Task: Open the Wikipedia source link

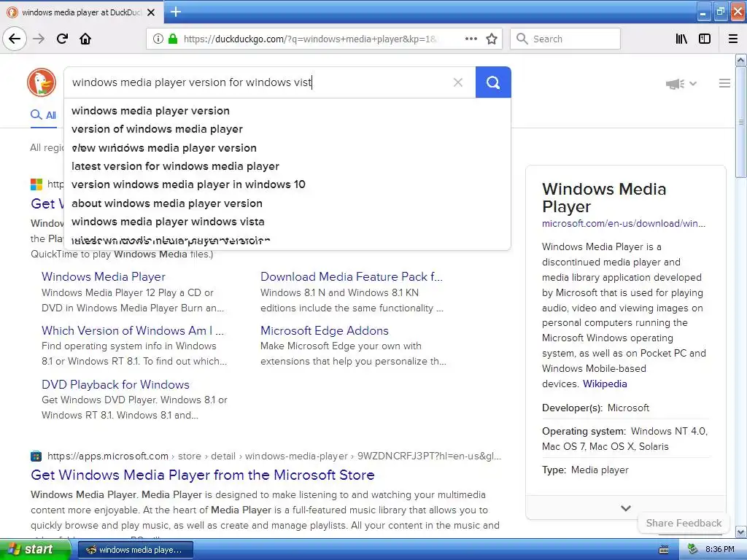Action: tap(605, 384)
